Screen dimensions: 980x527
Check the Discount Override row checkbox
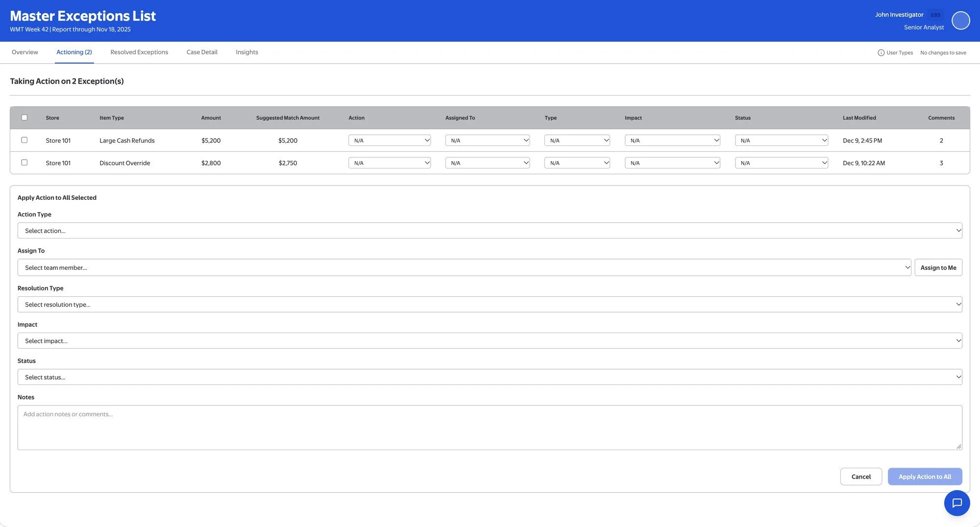pyautogui.click(x=24, y=163)
